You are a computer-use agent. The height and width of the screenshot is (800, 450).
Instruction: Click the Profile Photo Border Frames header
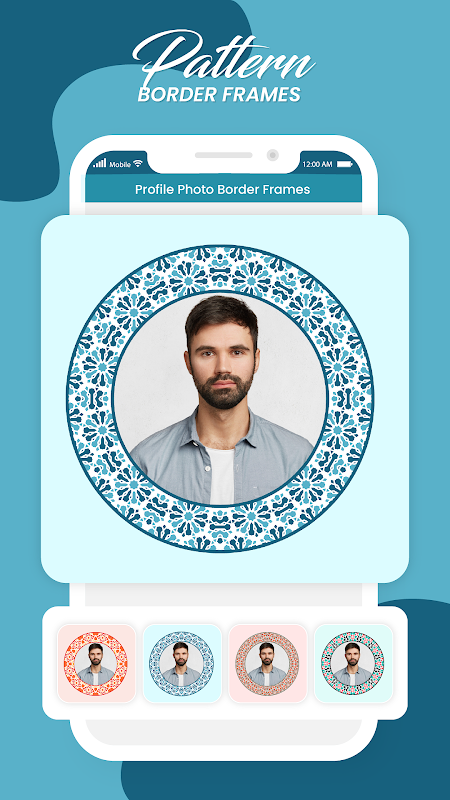223,189
